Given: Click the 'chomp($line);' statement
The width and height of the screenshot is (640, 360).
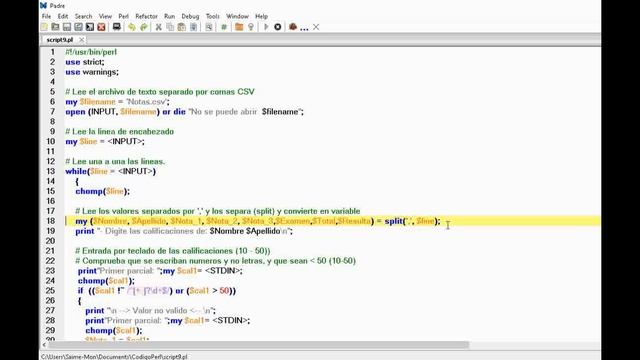Looking at the screenshot, I should 102,191.
